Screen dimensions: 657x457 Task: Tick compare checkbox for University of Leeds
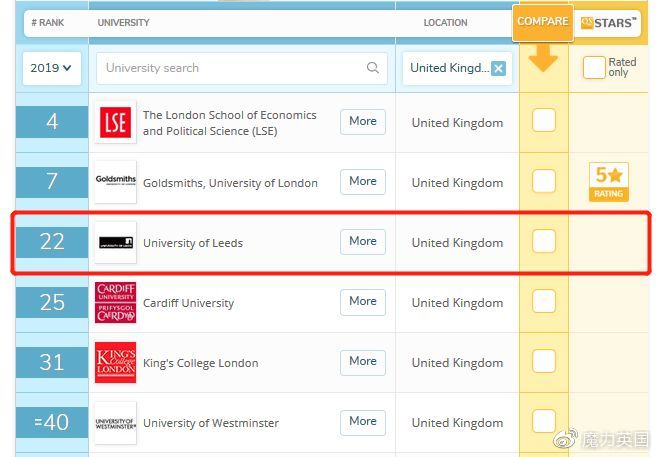click(544, 241)
